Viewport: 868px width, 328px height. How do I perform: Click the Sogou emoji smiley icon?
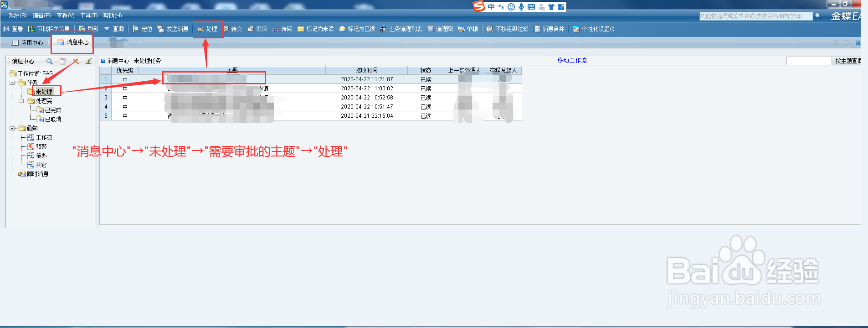[x=511, y=7]
